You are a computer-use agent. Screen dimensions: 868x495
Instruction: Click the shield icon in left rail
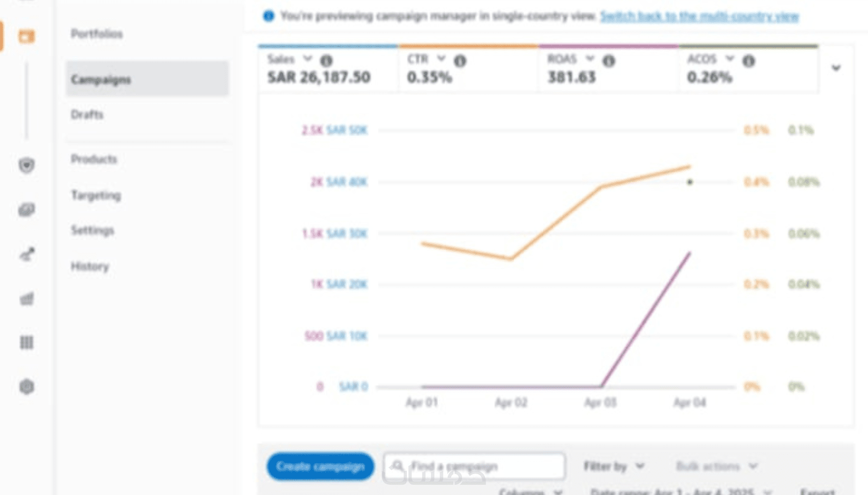click(27, 165)
